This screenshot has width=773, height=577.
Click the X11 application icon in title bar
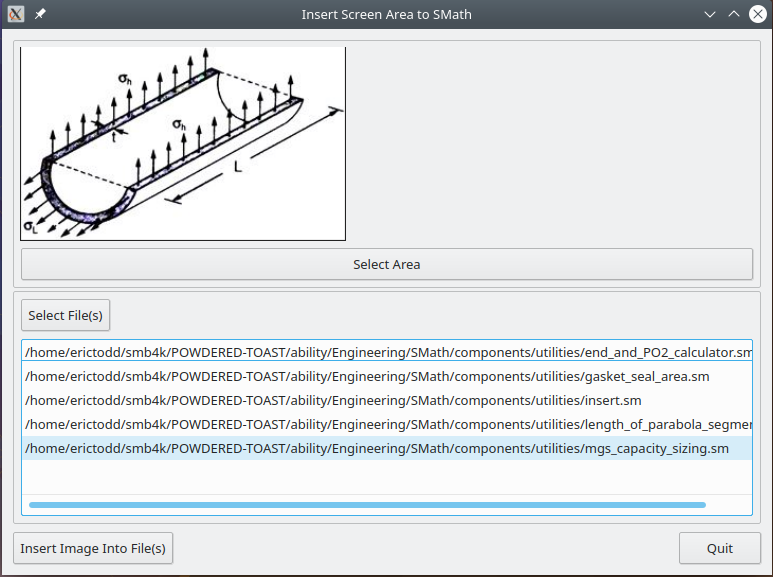16,15
